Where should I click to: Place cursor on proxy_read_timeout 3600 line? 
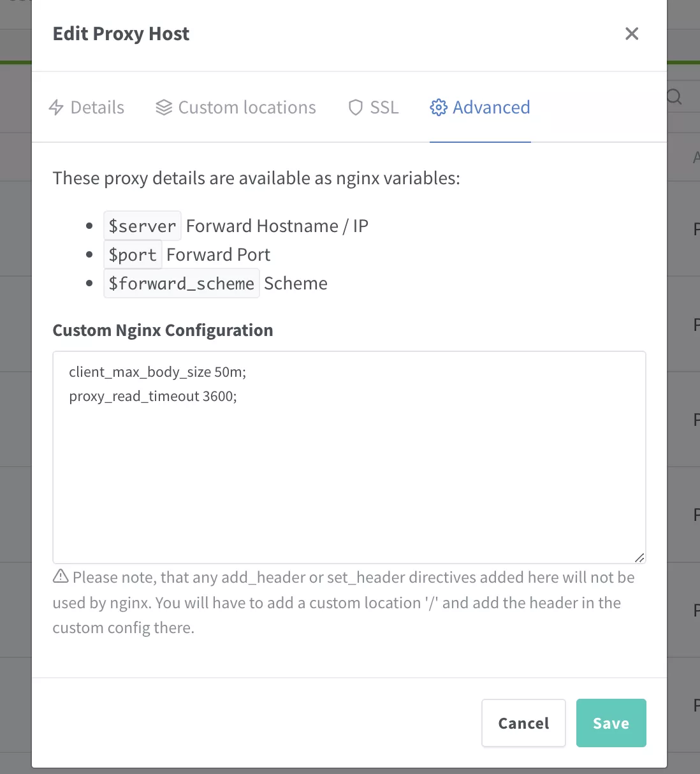[153, 397]
